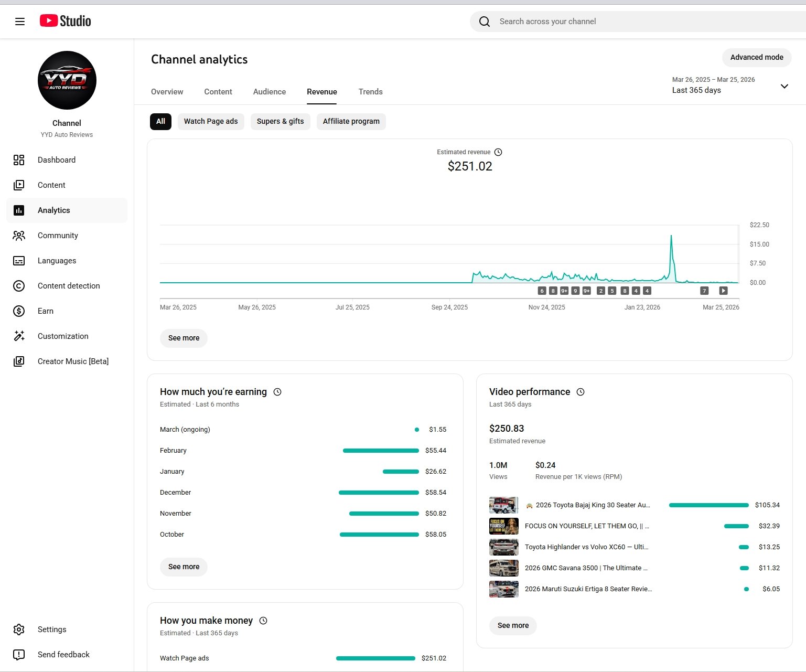
Task: Select the Affiliate program filter chip
Action: click(351, 121)
